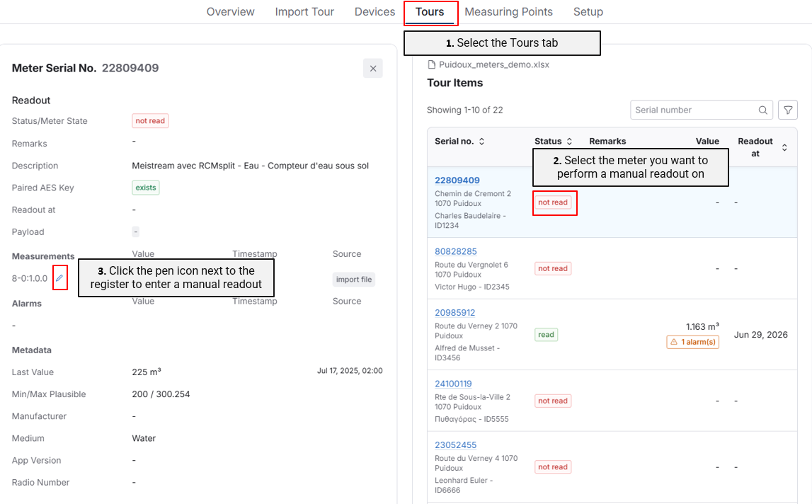This screenshot has height=504, width=812.
Task: Click the search magnifier icon in Serial number field
Action: point(763,110)
